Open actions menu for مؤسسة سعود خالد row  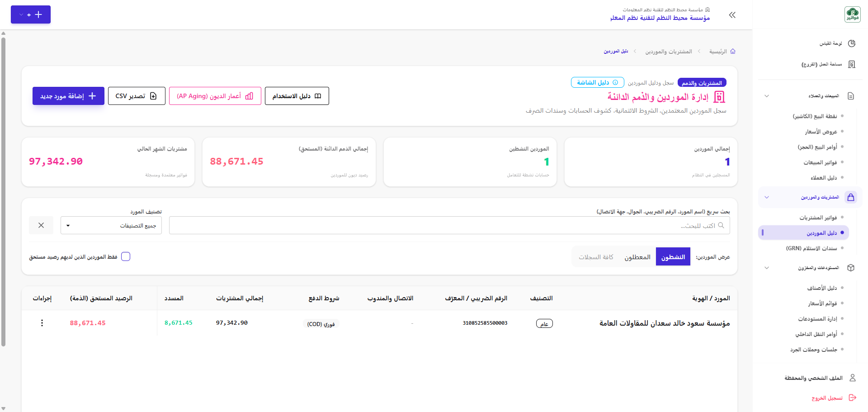point(42,323)
